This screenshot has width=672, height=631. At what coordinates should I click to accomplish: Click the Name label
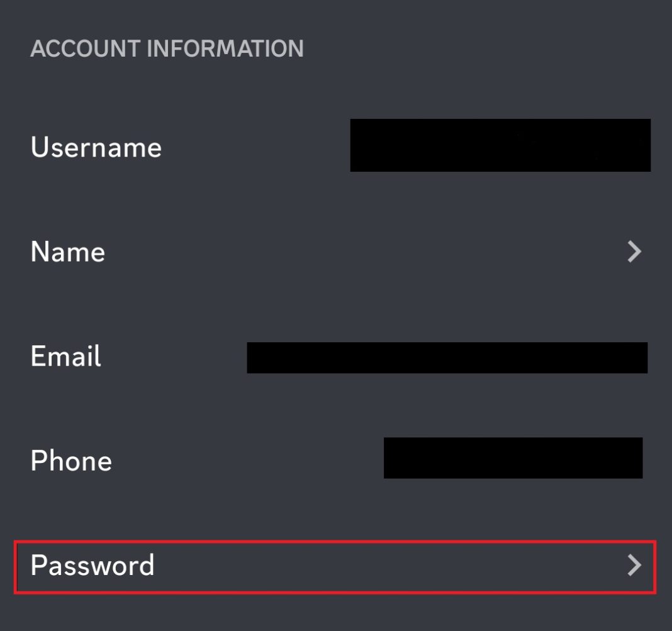(67, 252)
